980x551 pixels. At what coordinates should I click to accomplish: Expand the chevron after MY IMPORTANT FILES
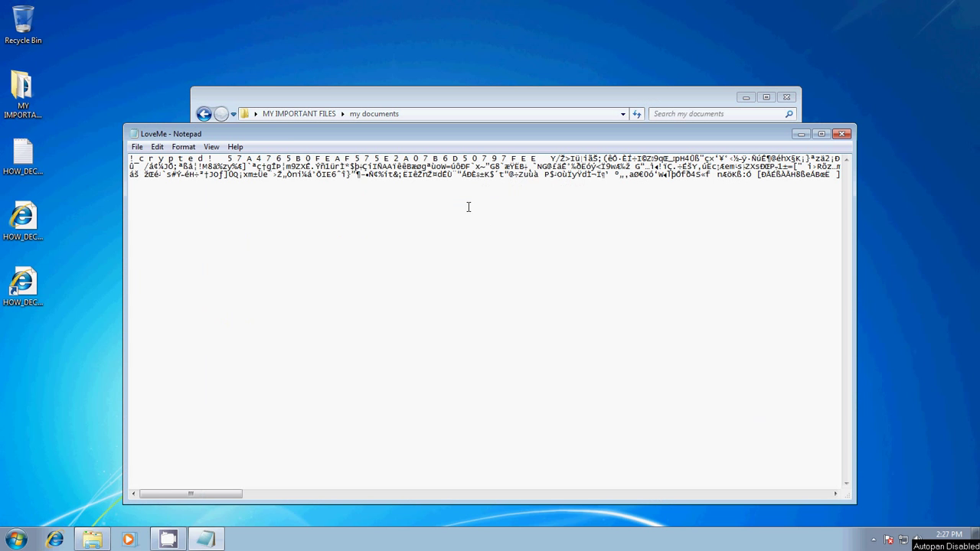(343, 114)
